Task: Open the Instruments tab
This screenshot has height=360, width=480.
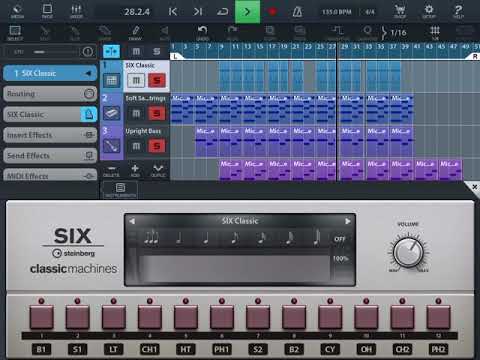Action: (x=120, y=190)
